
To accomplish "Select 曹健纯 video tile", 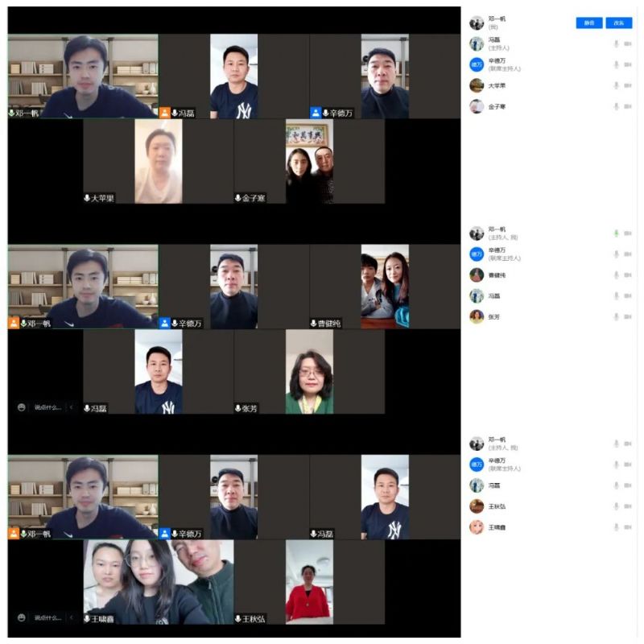I will click(x=384, y=287).
